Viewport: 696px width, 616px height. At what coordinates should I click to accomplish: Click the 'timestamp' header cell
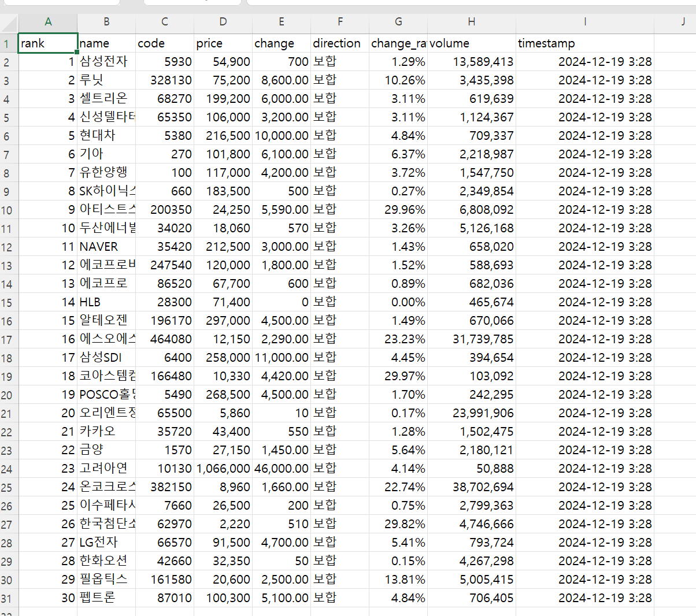[x=584, y=43]
